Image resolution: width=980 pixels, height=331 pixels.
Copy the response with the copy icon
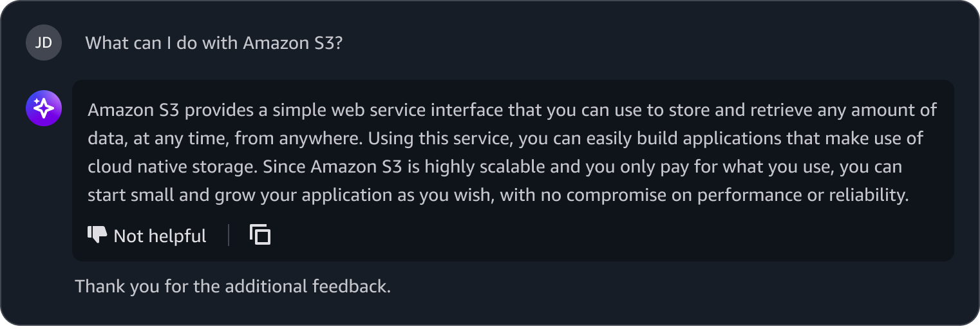coord(260,235)
